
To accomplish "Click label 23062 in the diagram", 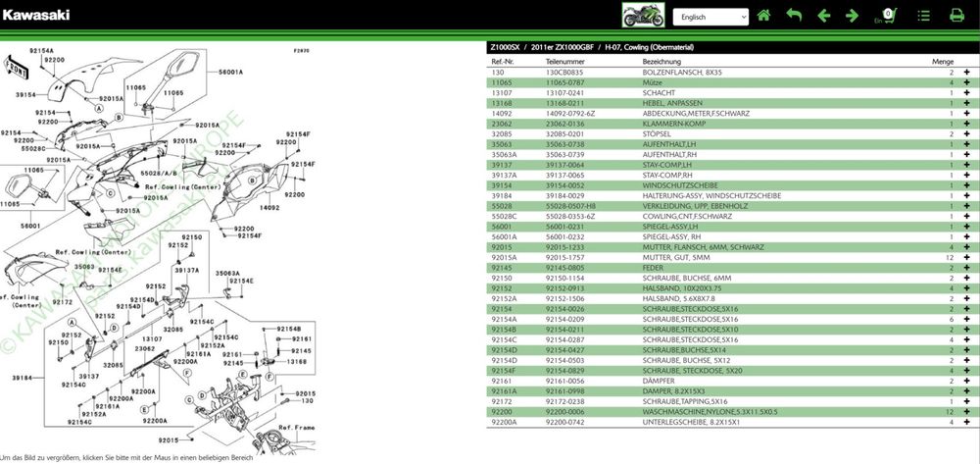I will pos(145,348).
